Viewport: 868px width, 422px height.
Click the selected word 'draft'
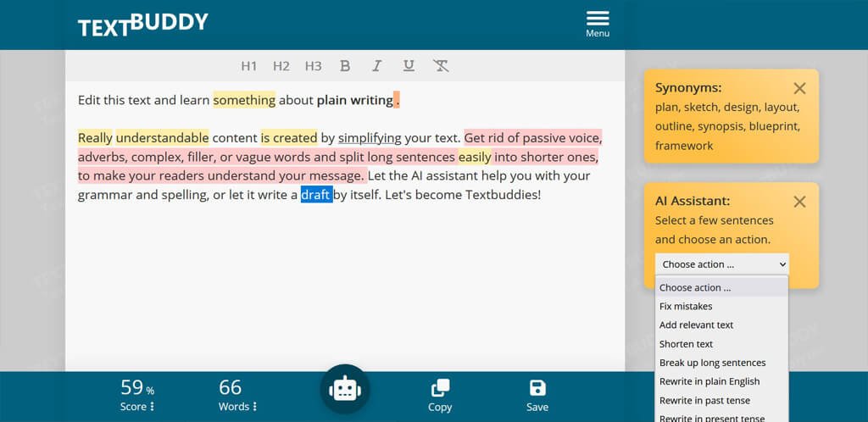(x=316, y=195)
